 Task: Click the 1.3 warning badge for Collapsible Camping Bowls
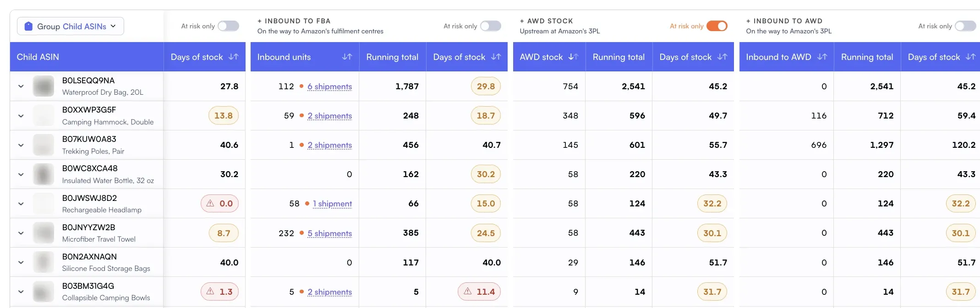(219, 292)
